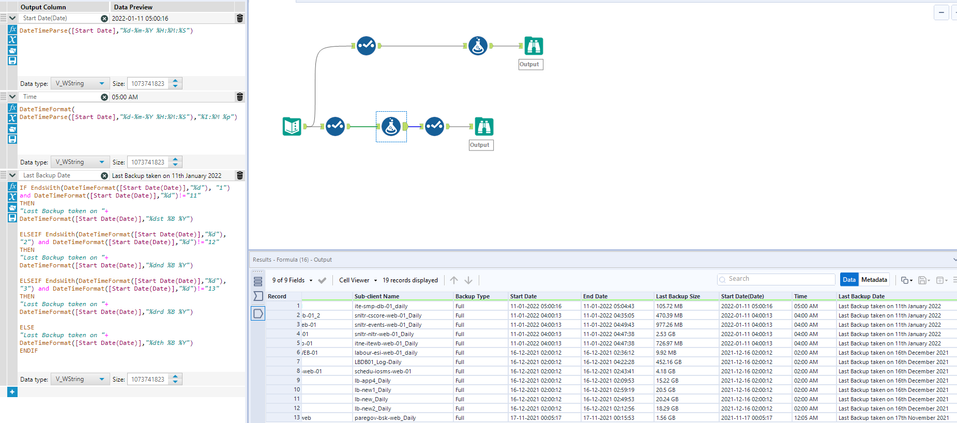957x423 pixels.
Task: Open functions (fx) list for Start Date(Date) expression
Action: pyautogui.click(x=12, y=30)
